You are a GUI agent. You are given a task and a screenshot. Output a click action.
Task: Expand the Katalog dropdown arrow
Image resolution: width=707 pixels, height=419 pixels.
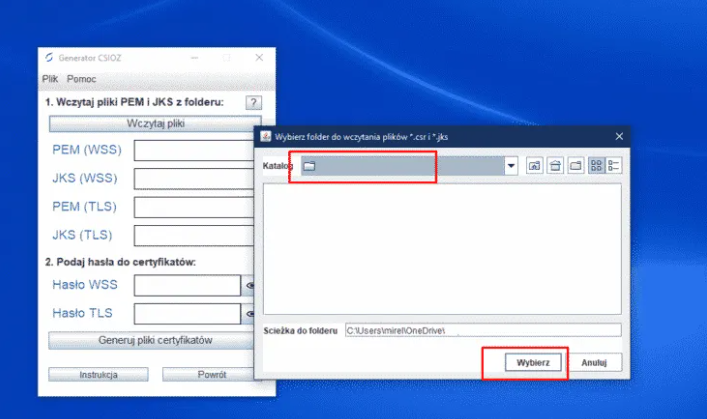click(x=510, y=166)
